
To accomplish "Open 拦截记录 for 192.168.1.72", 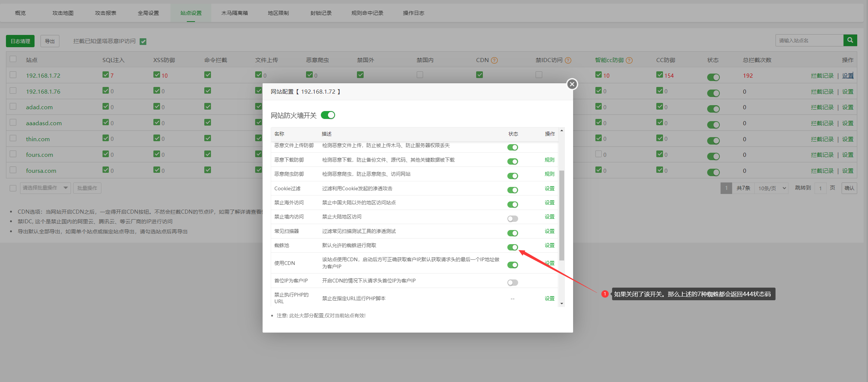I will [822, 75].
